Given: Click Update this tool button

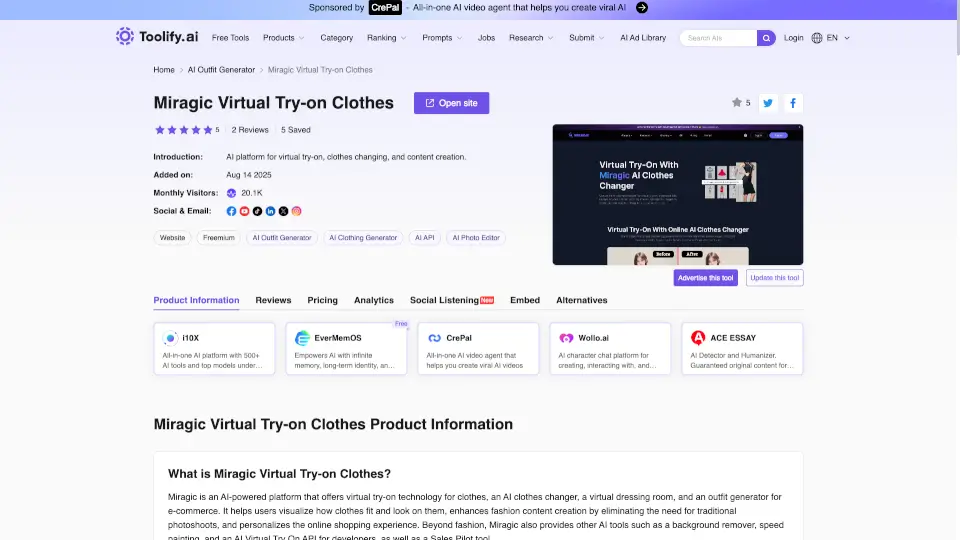Looking at the screenshot, I should (x=774, y=278).
